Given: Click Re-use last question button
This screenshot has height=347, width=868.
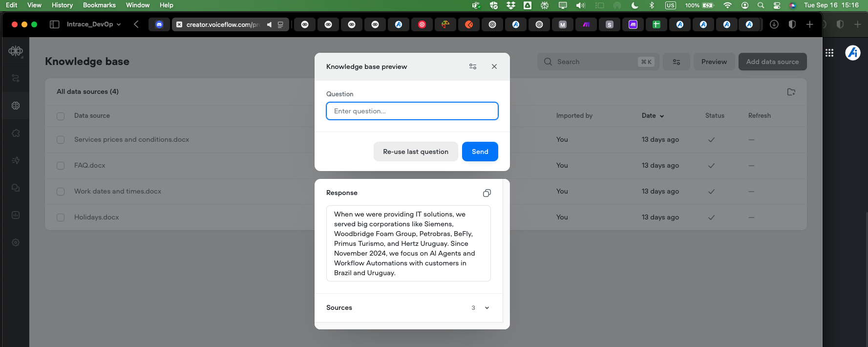Looking at the screenshot, I should 416,152.
